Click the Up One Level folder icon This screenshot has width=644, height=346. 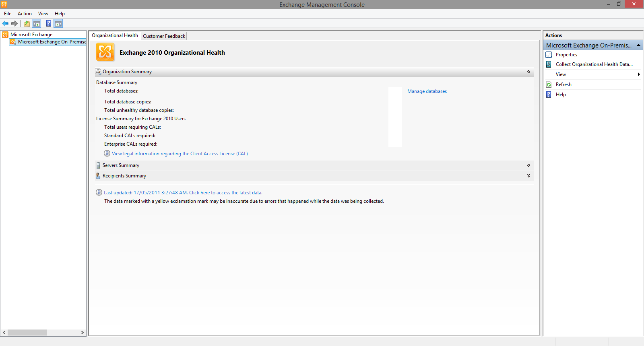point(27,23)
